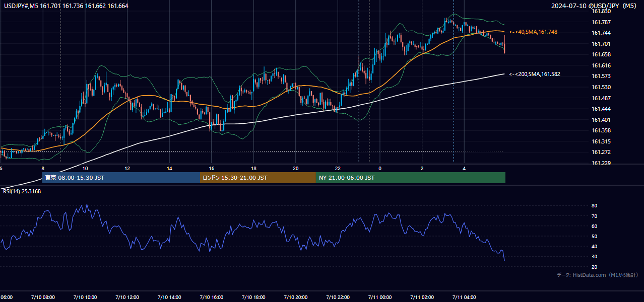644x302 pixels.
Task: Click price scale value 161.701
Action: 601,44
